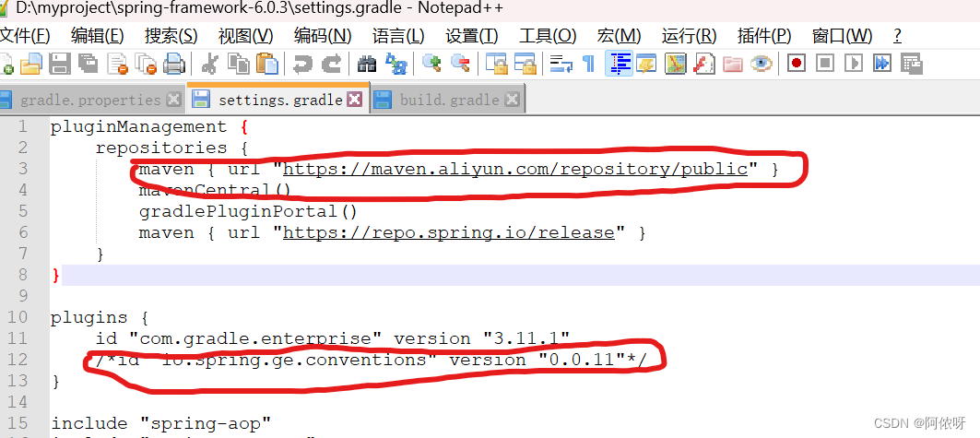Click the user-defined language lightning icon
The height and width of the screenshot is (438, 980).
tap(646, 63)
